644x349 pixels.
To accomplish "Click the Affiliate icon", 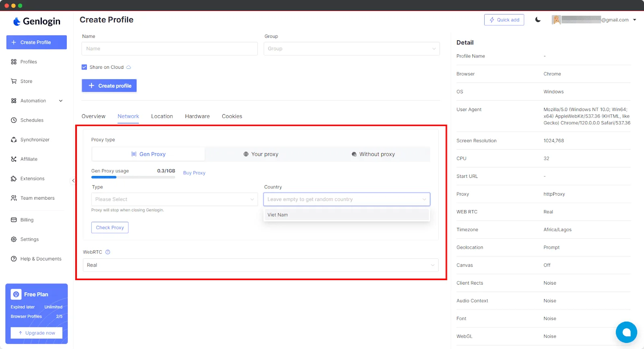I will (x=14, y=159).
